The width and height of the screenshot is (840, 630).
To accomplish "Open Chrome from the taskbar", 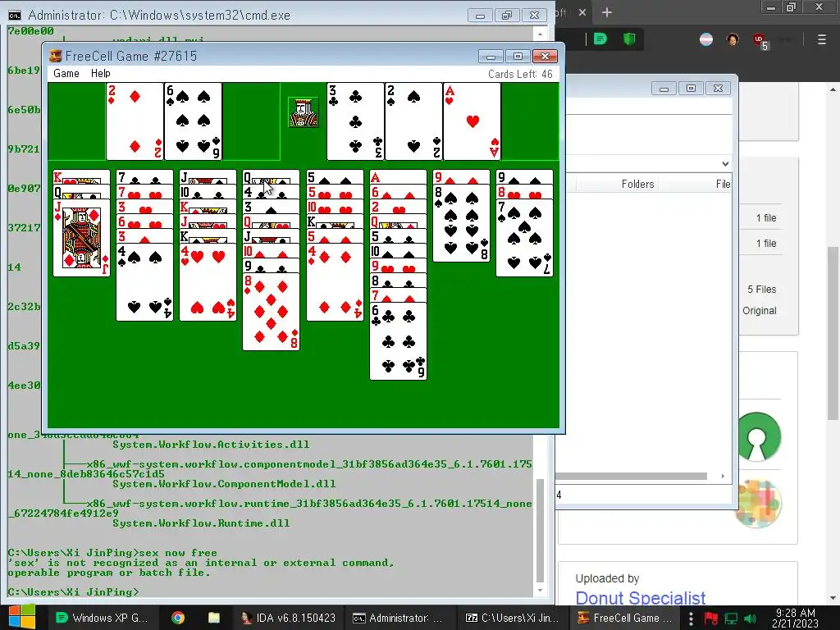I will click(x=178, y=618).
